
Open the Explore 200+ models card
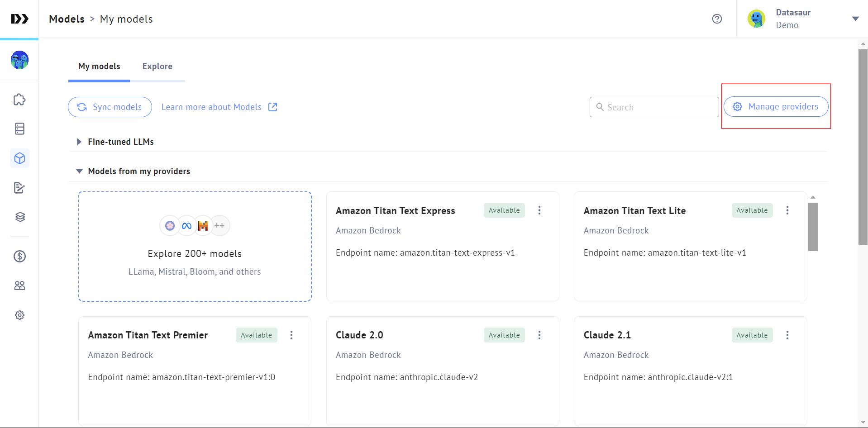click(x=195, y=247)
